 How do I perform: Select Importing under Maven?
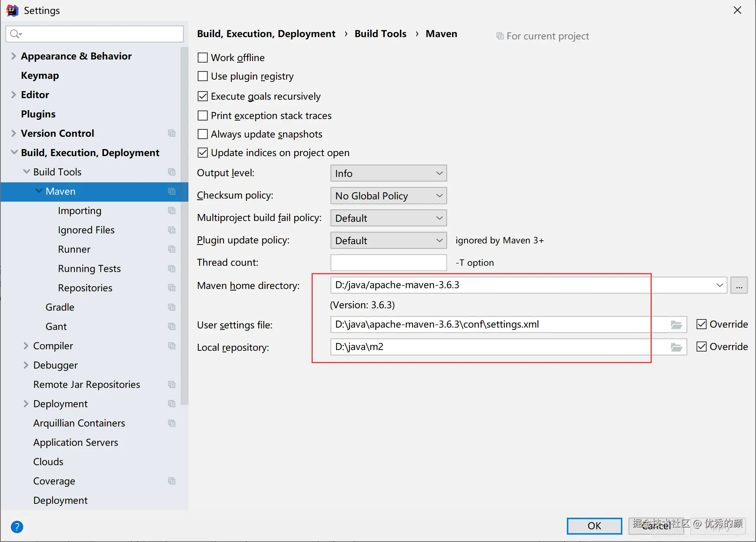(80, 211)
